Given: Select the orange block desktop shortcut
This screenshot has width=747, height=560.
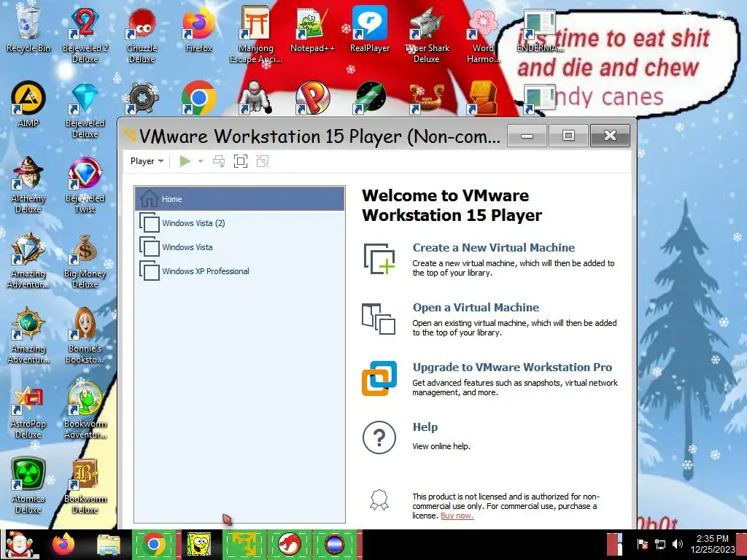Looking at the screenshot, I should pos(483,98).
